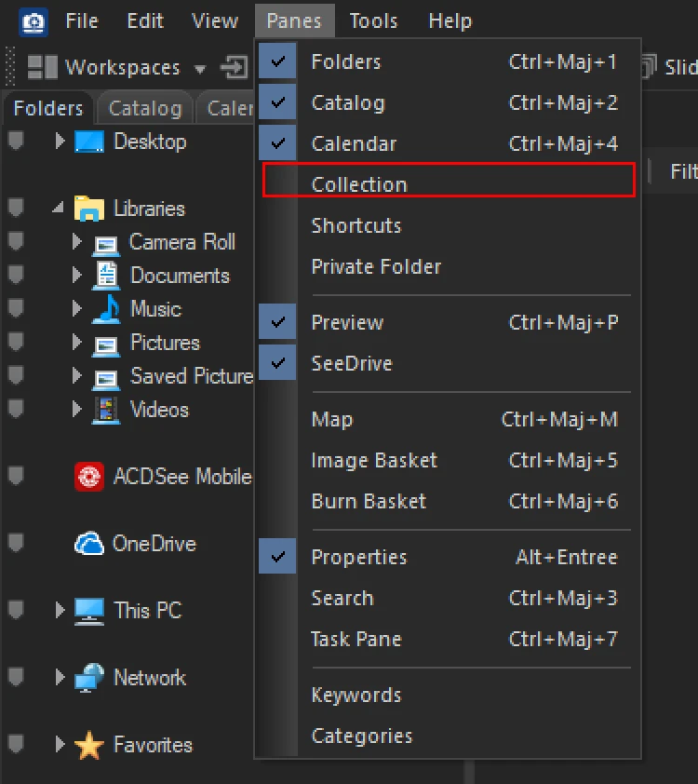Click the Music note icon
The width and height of the screenshot is (698, 784).
click(x=106, y=309)
